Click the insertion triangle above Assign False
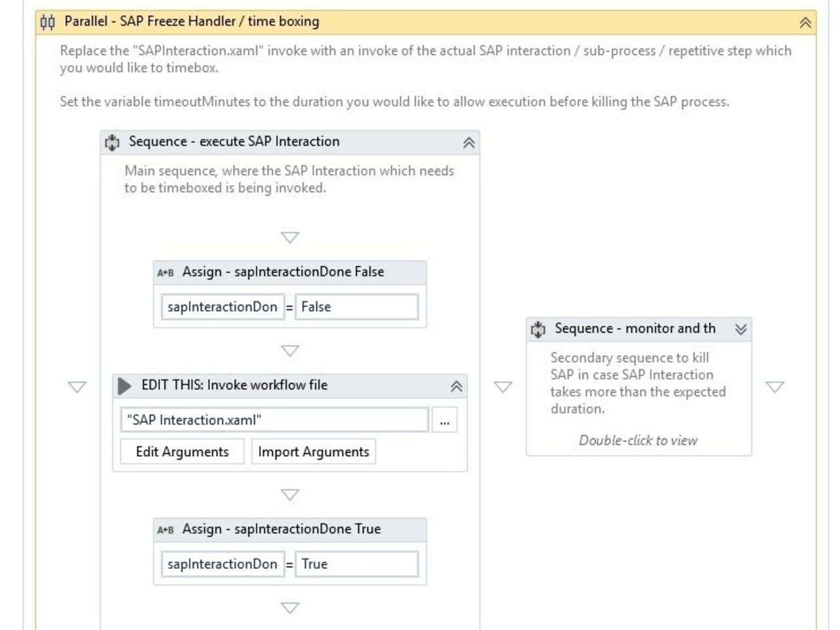 point(290,237)
